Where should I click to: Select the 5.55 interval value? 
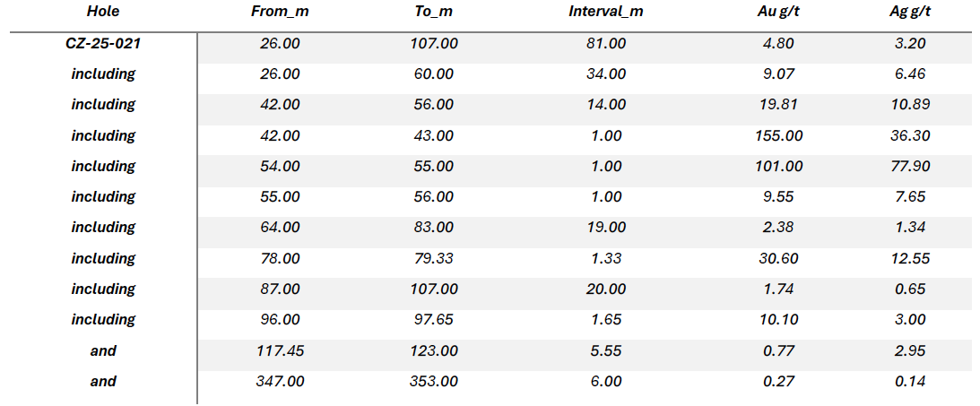[606, 350]
